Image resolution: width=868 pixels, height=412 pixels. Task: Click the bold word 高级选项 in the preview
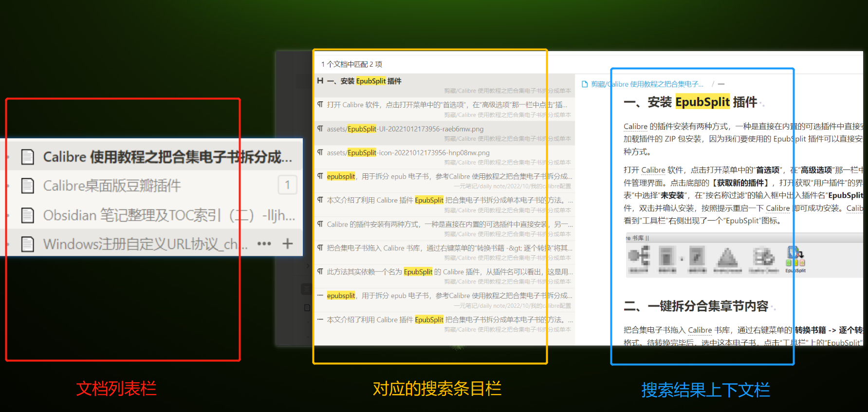[x=816, y=170]
